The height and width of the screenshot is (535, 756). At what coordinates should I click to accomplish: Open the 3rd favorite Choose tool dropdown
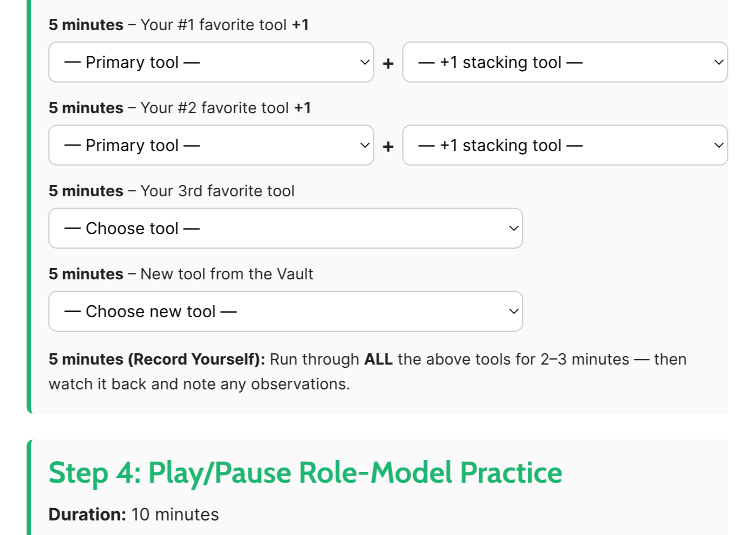click(x=285, y=228)
